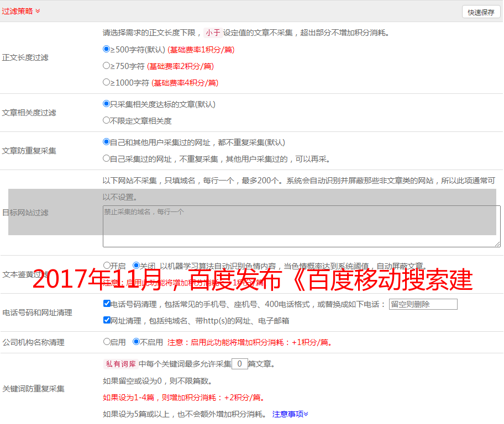
Task: Click the 篇文章 count input field
Action: point(239,364)
